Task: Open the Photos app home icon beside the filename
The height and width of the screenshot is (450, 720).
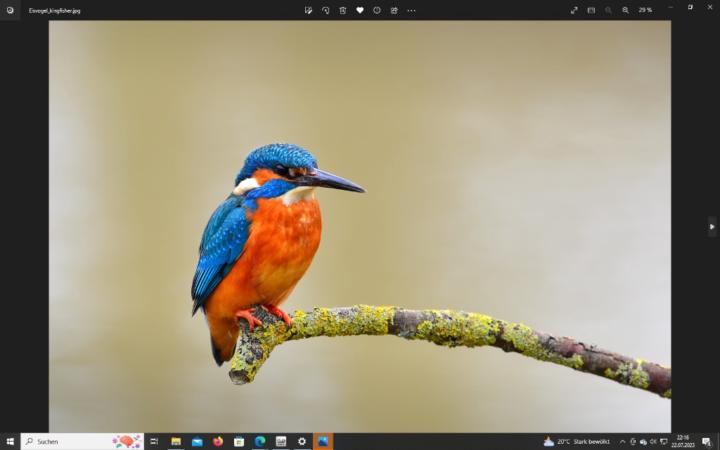Action: tap(10, 10)
